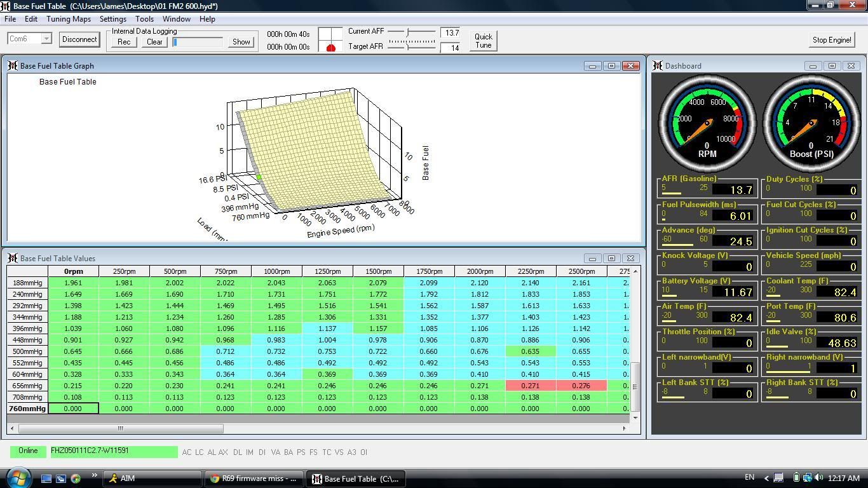
Task: Adjust the Current AFR slider
Action: coord(411,32)
